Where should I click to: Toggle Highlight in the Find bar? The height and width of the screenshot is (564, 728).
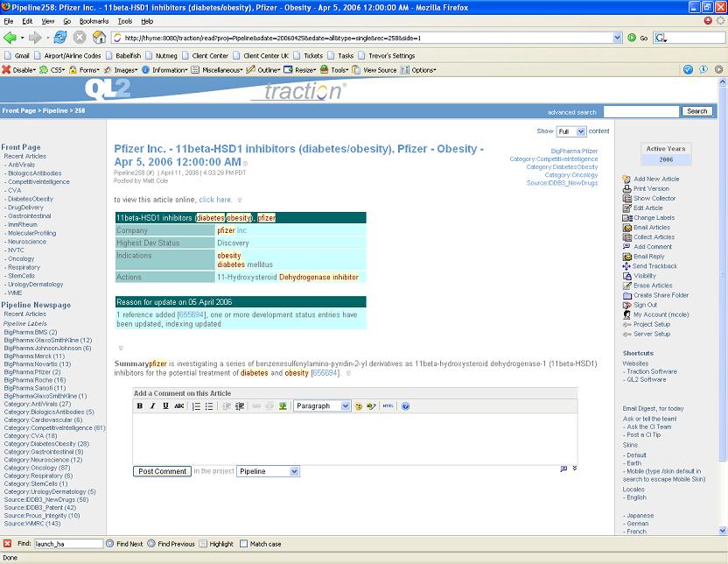point(216,544)
